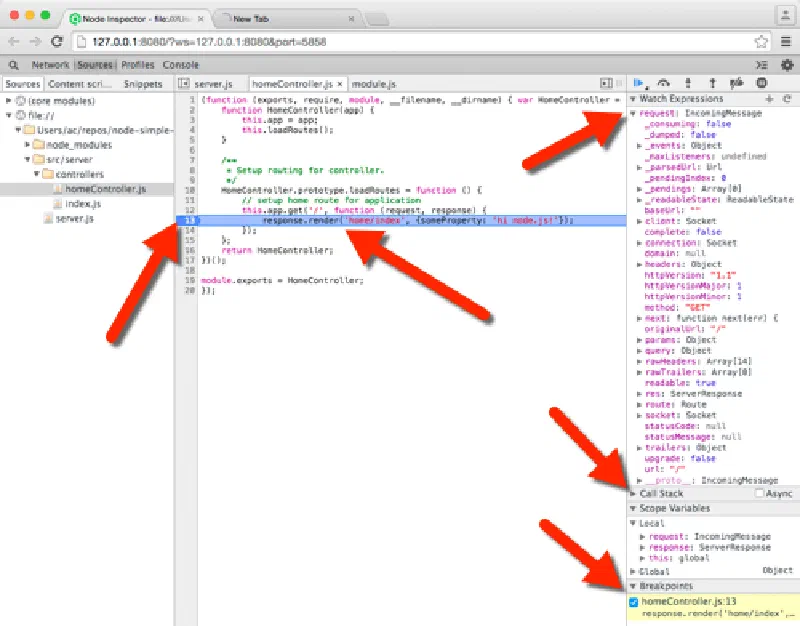Open the Snippets navigator tab

click(143, 84)
